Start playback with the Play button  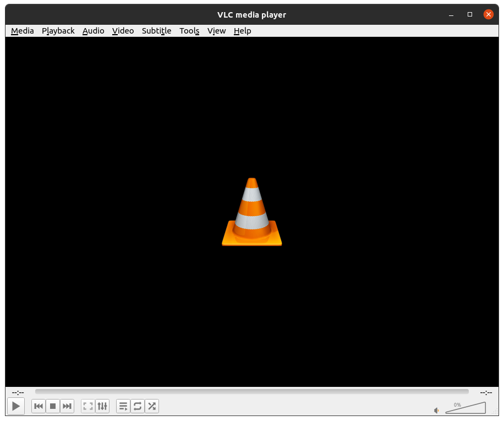(16, 406)
